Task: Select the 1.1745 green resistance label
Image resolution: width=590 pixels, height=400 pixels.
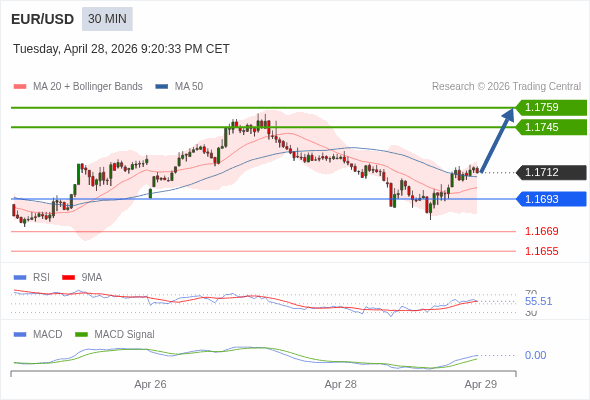Action: click(551, 127)
